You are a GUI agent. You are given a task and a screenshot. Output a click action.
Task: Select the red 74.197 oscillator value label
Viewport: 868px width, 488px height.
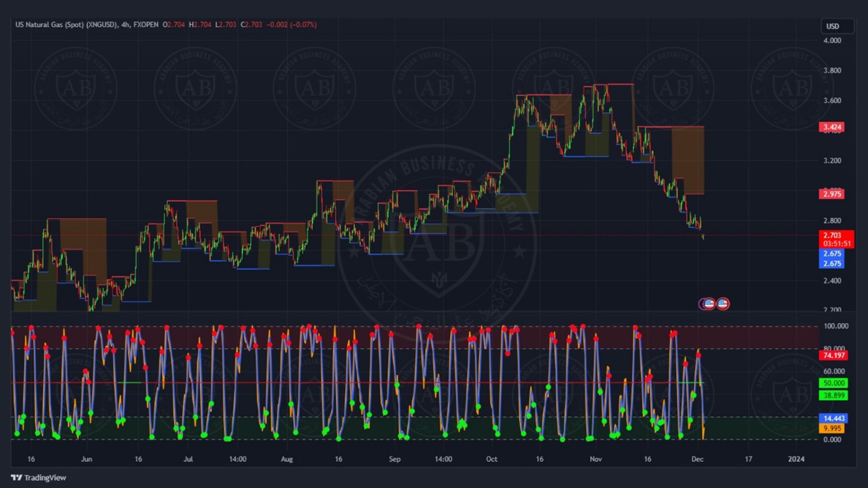833,356
